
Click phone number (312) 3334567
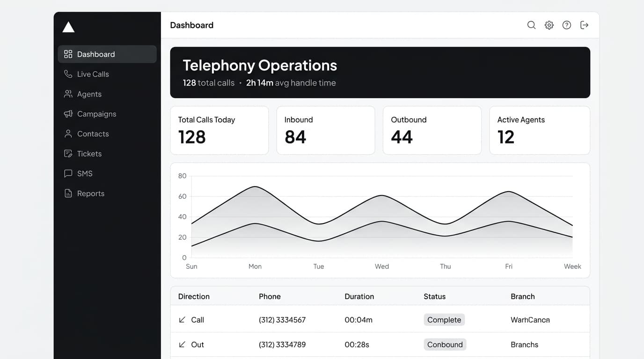pos(282,320)
